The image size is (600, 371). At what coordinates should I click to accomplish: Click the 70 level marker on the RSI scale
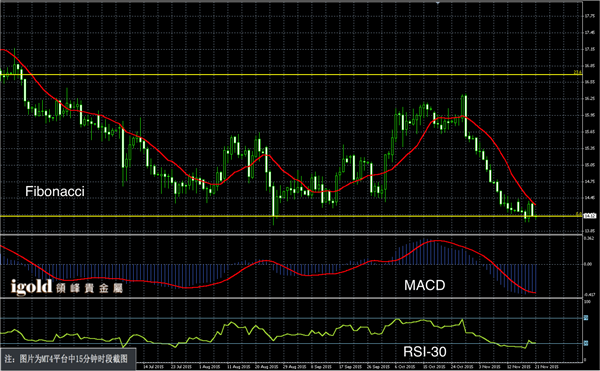click(x=586, y=317)
